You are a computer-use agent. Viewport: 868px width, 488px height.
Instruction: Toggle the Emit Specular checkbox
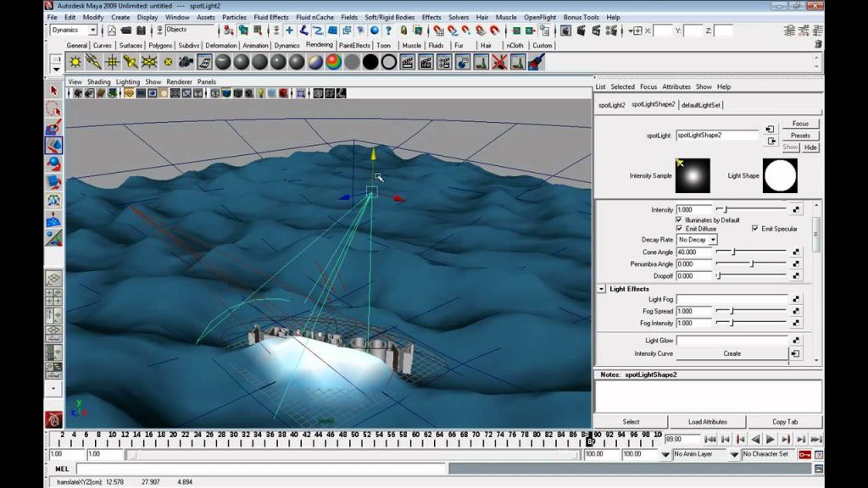[755, 229]
